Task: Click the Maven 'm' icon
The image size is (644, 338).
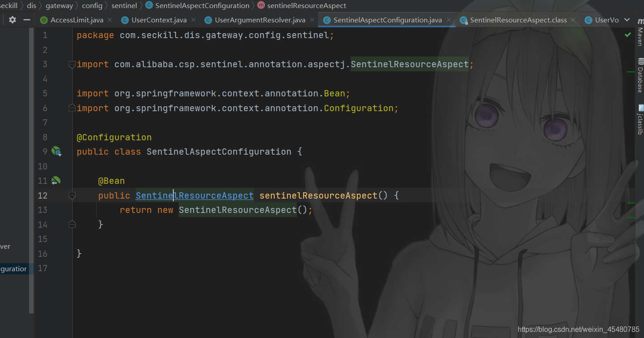Action: point(640,21)
